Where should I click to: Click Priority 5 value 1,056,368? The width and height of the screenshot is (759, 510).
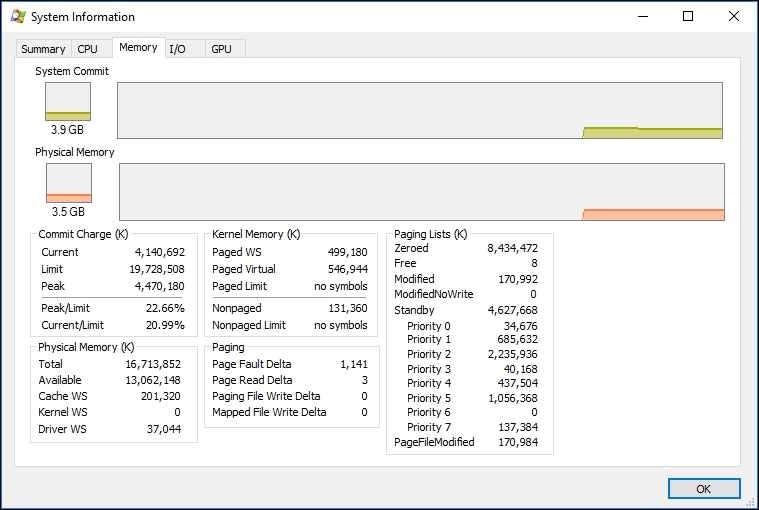pyautogui.click(x=513, y=398)
